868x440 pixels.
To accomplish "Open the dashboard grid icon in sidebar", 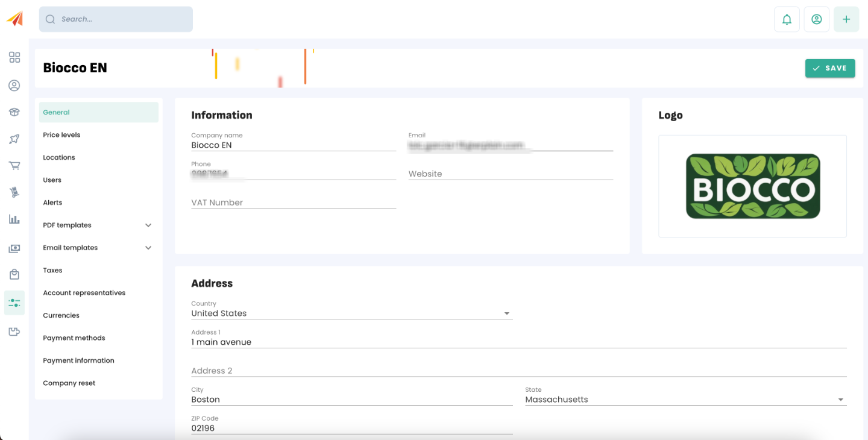I will 14,57.
